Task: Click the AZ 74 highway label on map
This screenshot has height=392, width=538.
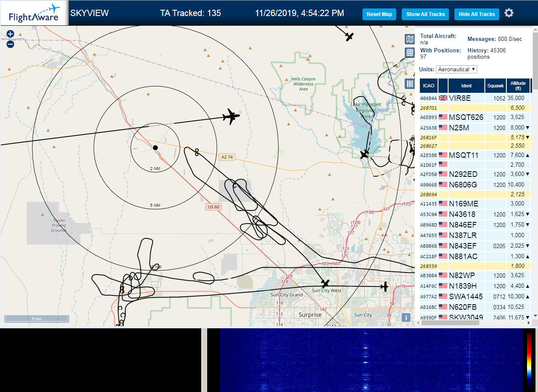Action: 227,157
